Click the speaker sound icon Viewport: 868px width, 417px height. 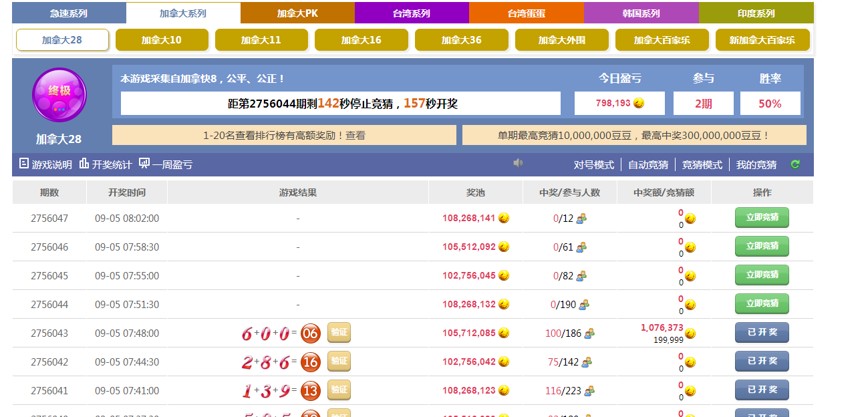point(518,163)
